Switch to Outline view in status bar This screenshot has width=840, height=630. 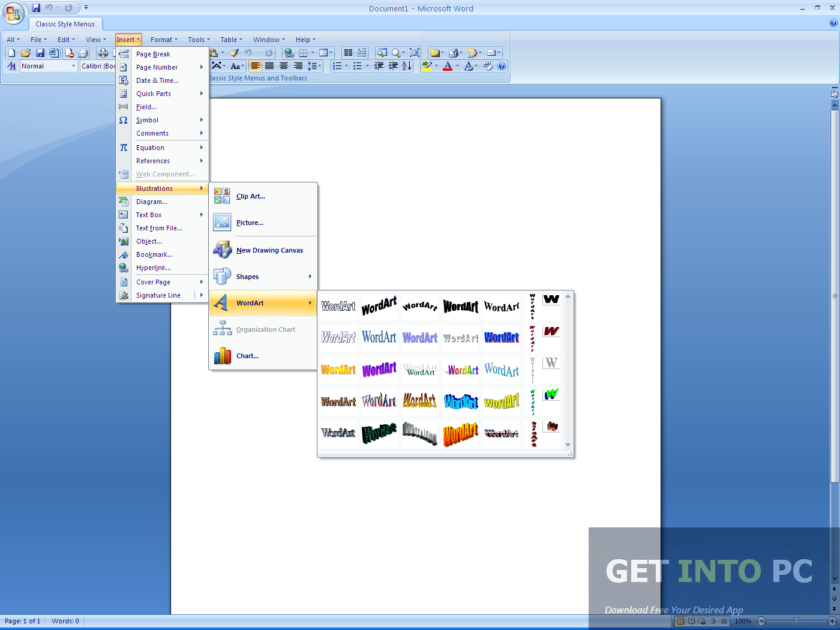point(713,621)
